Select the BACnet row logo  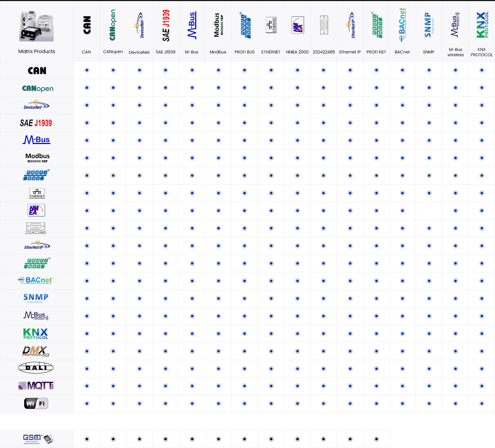click(35, 280)
